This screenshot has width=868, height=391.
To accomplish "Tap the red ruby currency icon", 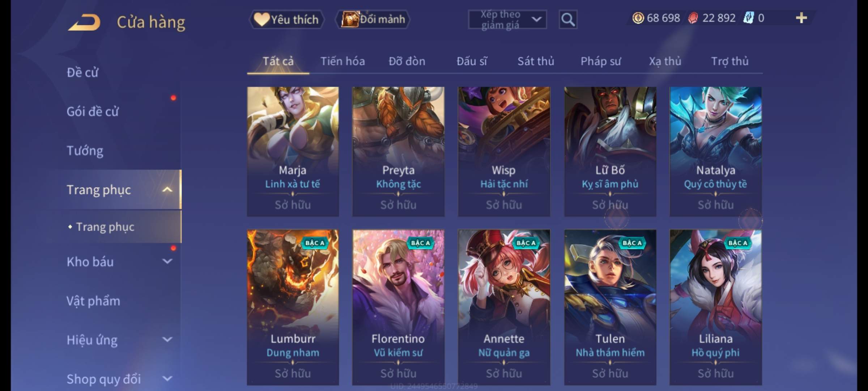I will coord(693,18).
